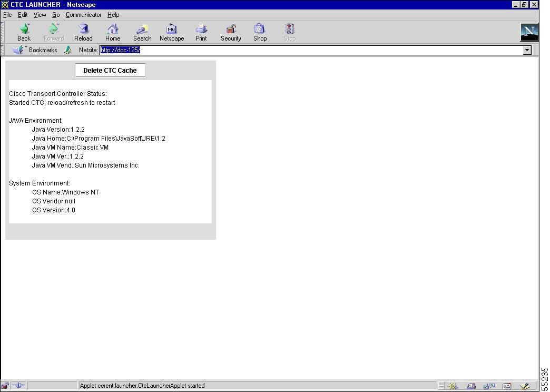Reload the page via the Reload button
This screenshot has height=392, width=550.
83,32
